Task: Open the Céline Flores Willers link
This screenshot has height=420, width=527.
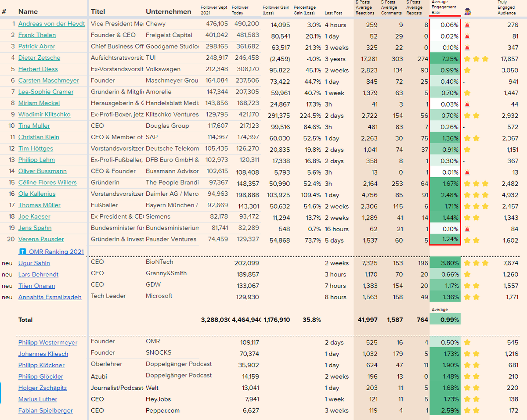Action: coord(47,183)
